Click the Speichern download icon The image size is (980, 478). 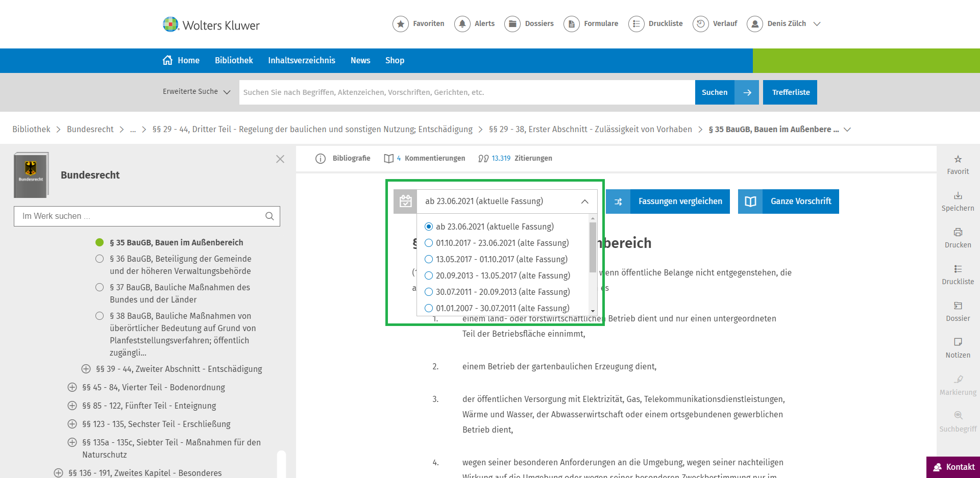pos(958,196)
